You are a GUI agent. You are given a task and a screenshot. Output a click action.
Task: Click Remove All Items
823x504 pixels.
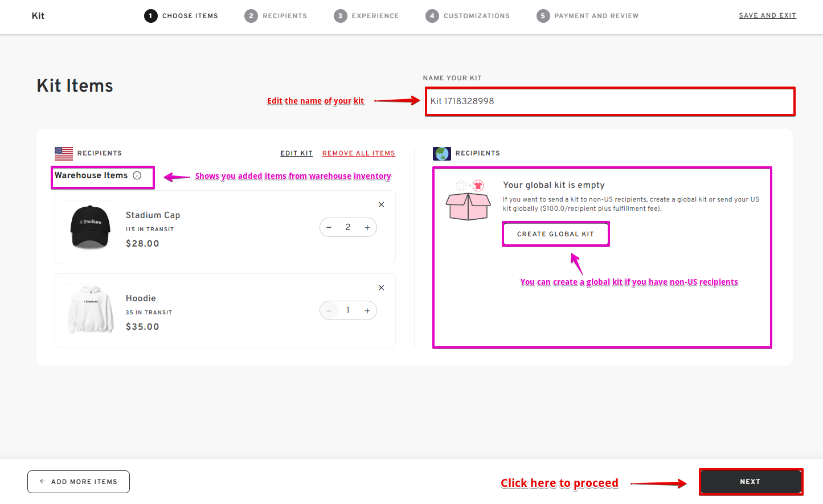(358, 153)
